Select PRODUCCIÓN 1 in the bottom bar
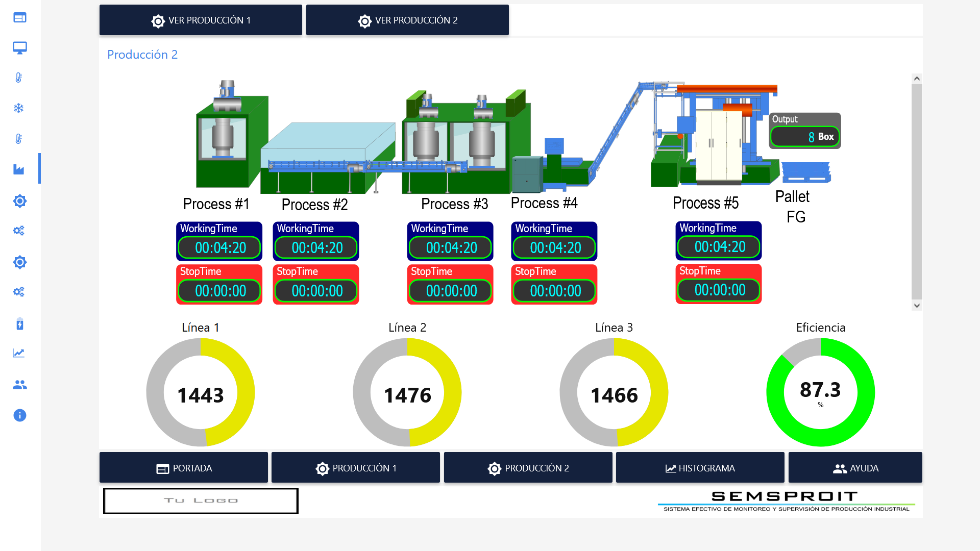The width and height of the screenshot is (980, 551). click(x=356, y=468)
